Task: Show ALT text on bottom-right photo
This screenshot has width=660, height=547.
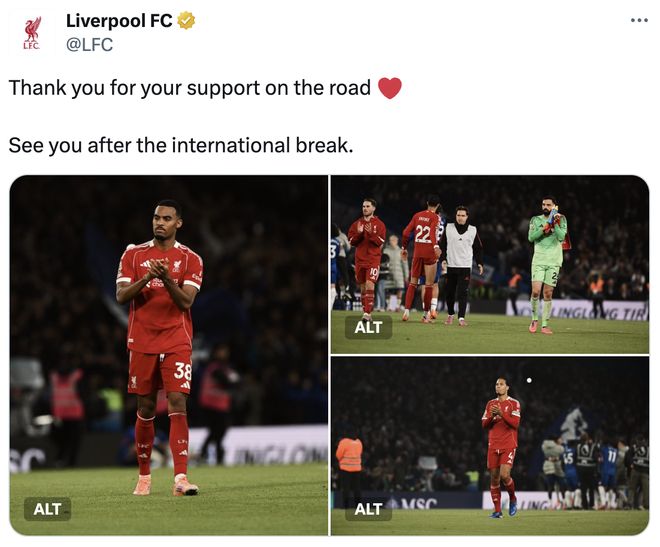Action: (368, 509)
